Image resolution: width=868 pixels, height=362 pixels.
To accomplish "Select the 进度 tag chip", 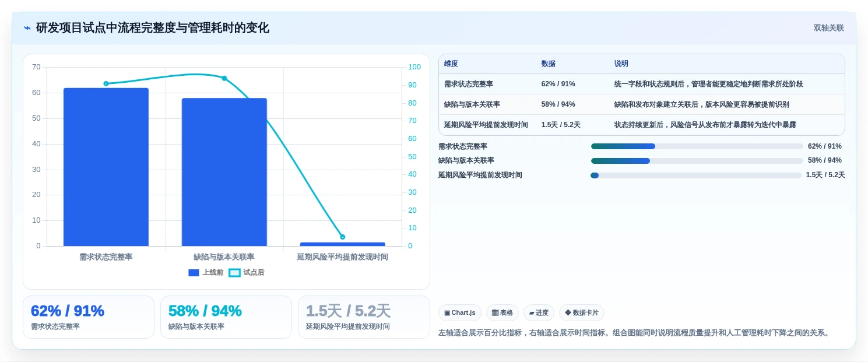I will 539,313.
